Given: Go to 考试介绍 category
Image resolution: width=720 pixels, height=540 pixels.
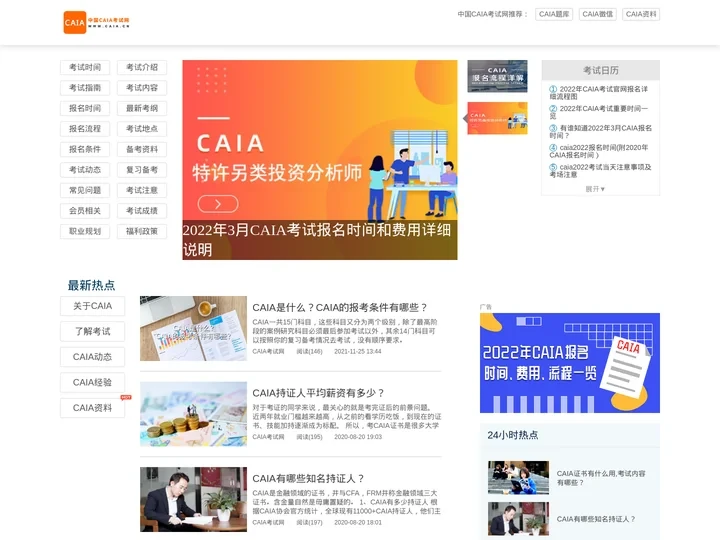Looking at the screenshot, I should (142, 68).
